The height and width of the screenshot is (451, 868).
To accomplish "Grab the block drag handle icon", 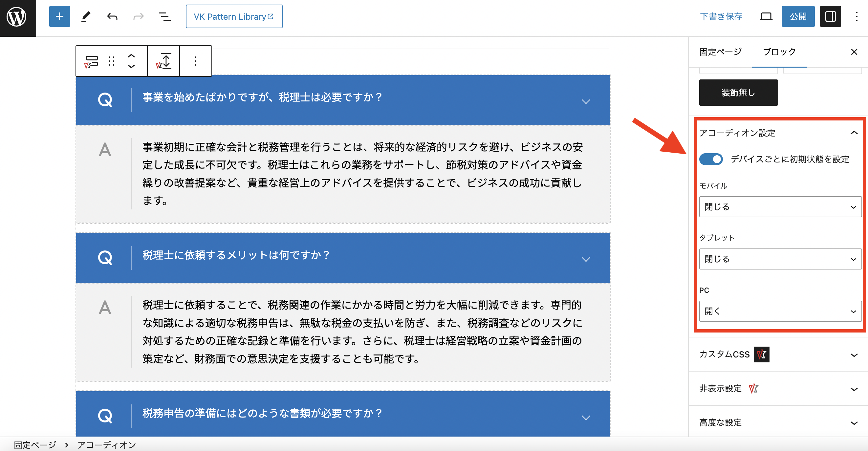I will tap(111, 61).
